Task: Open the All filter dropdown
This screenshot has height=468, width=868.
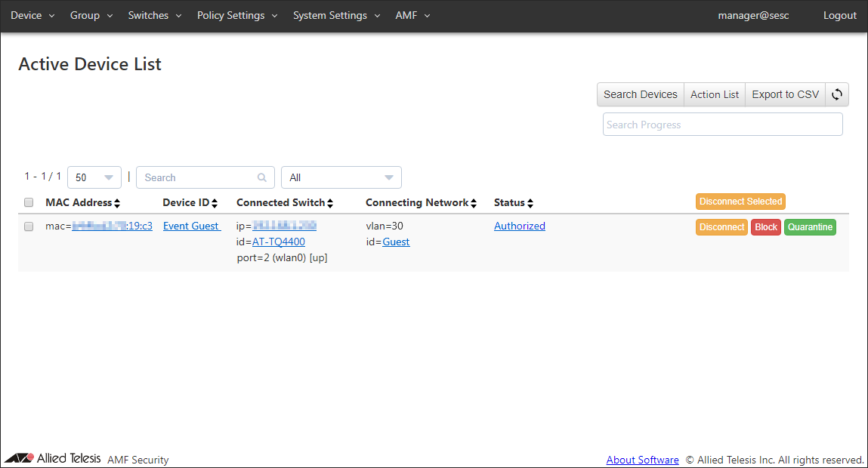Action: [341, 177]
